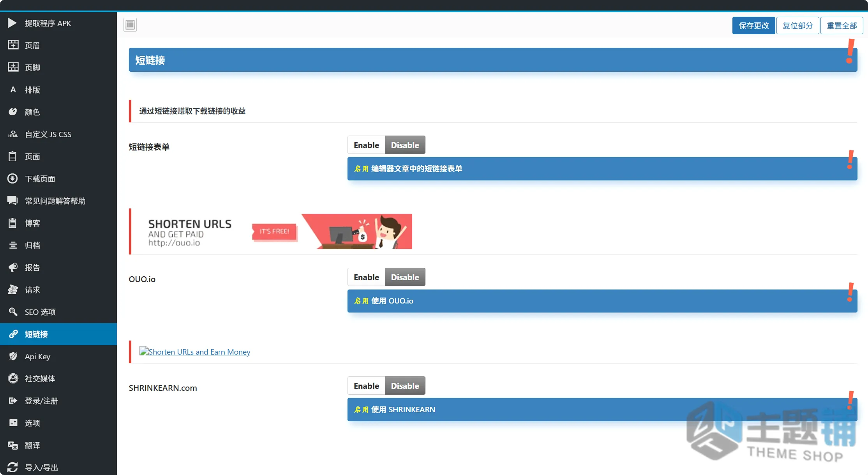Open the SEO 选项 section

[x=58, y=312]
